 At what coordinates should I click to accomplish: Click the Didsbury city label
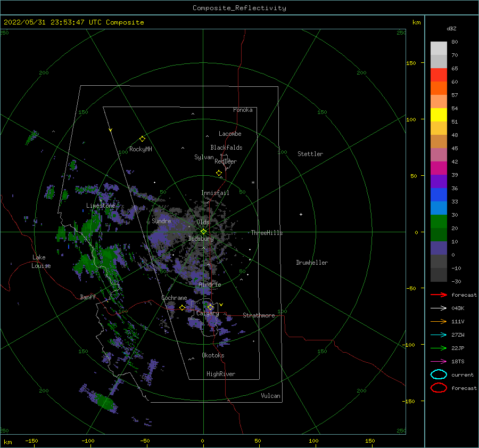(x=201, y=239)
